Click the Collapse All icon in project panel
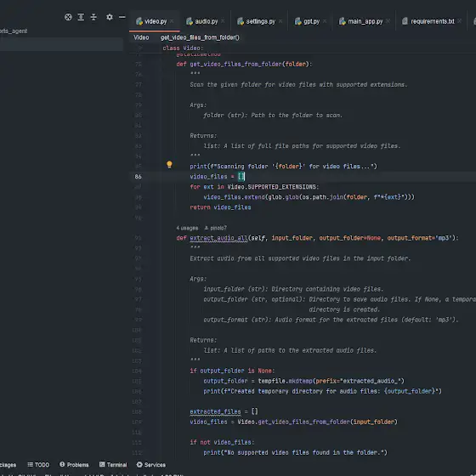This screenshot has width=476, height=476. [x=93, y=17]
